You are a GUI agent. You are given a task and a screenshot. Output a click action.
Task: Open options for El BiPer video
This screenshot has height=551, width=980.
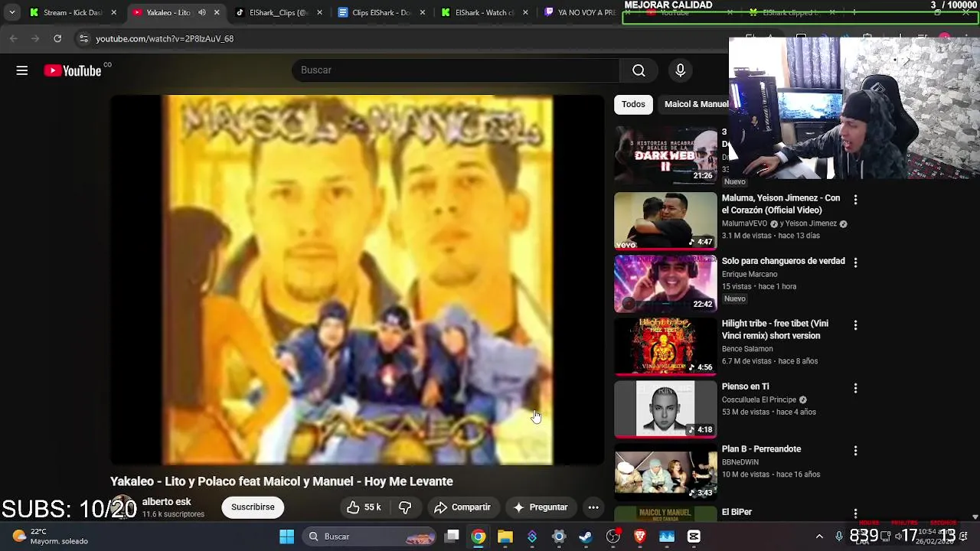(x=855, y=514)
